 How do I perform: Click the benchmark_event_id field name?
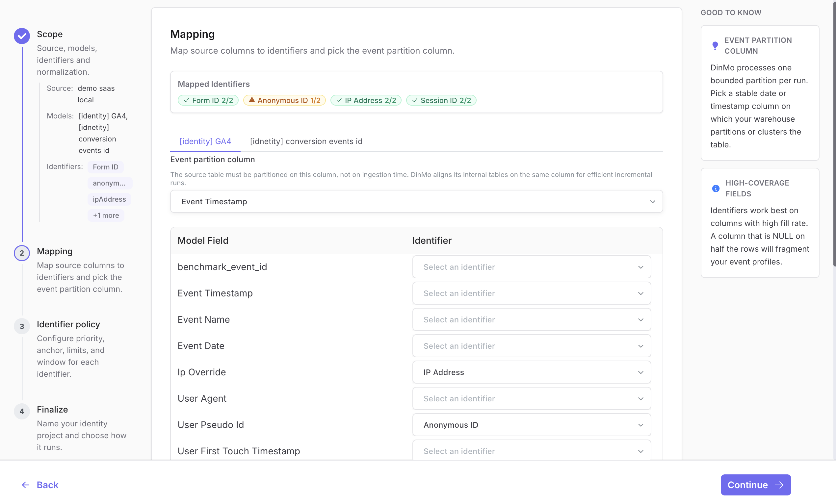click(222, 267)
